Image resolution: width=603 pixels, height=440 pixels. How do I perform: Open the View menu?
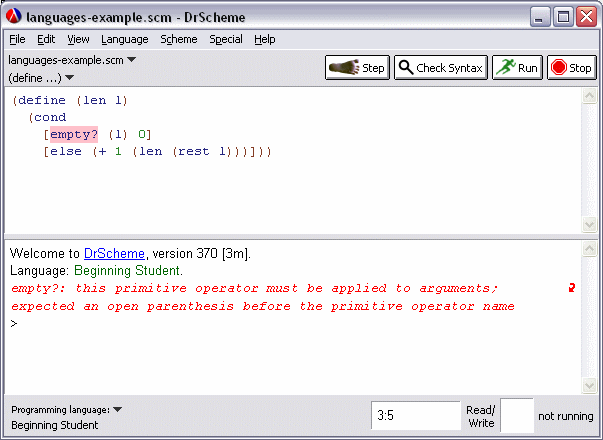click(x=78, y=39)
